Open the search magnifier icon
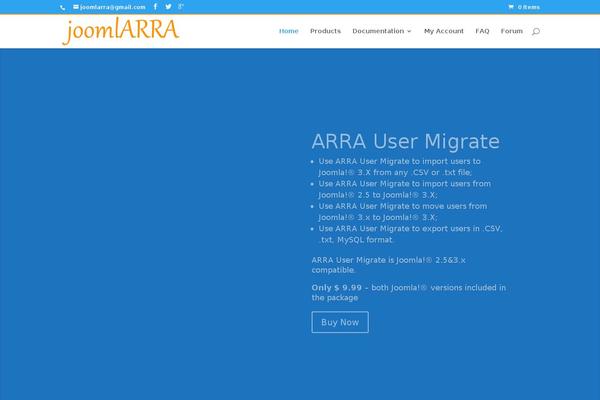This screenshot has height=400, width=600. pyautogui.click(x=536, y=31)
